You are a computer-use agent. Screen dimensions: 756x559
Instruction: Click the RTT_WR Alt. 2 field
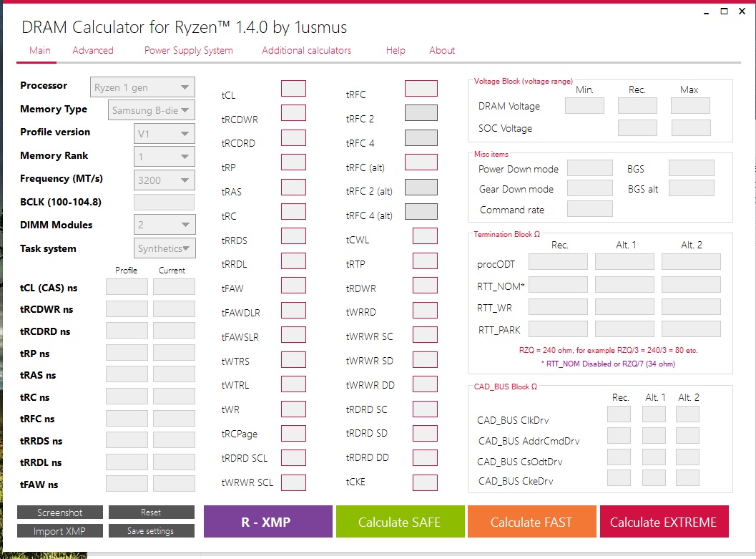point(692,307)
